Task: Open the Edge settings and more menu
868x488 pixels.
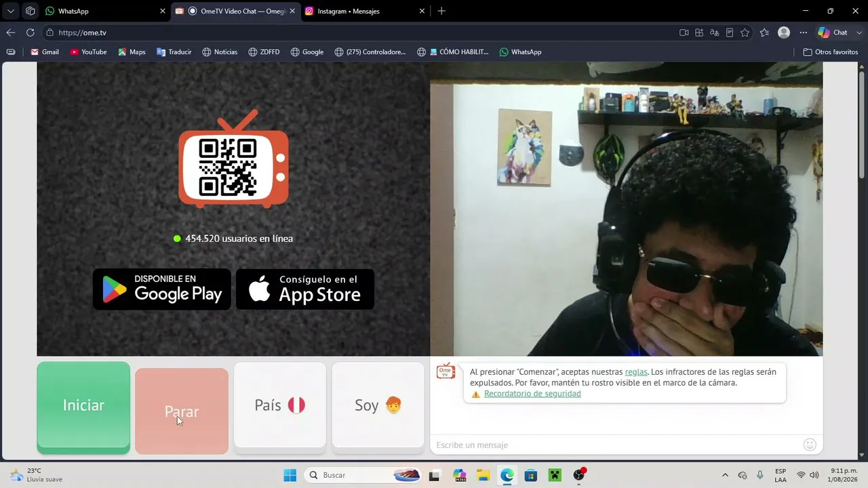Action: (x=804, y=33)
